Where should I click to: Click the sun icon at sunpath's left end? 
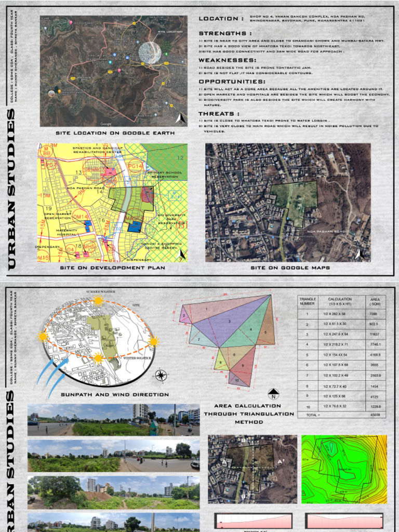[x=43, y=337]
